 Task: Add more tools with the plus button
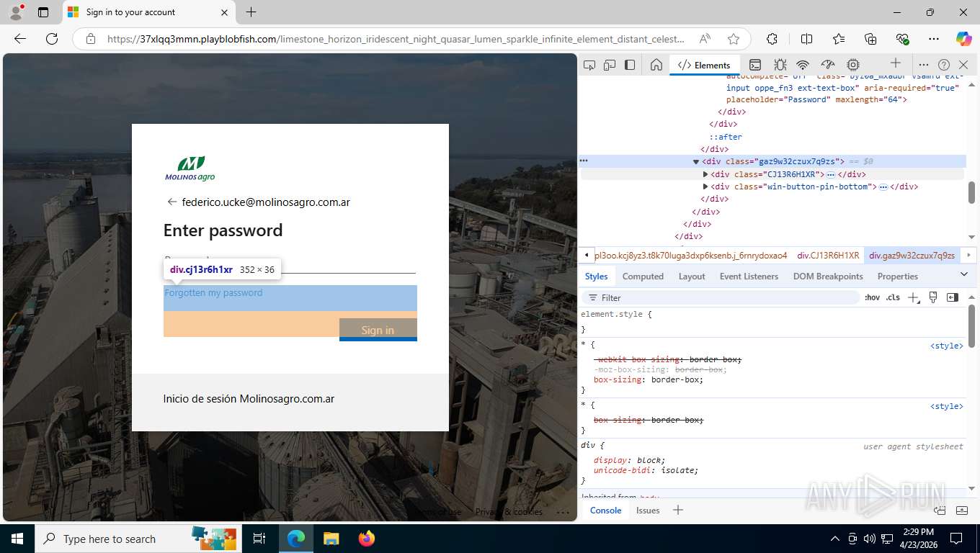(x=896, y=63)
